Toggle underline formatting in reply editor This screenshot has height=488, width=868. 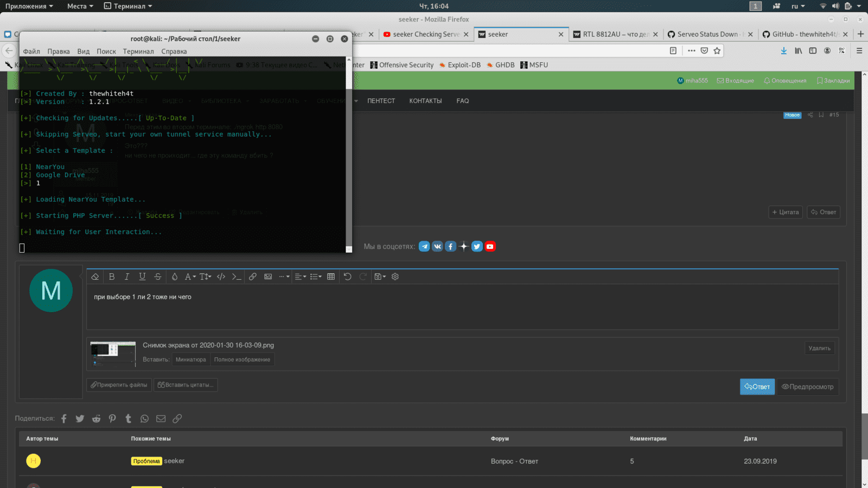(142, 277)
